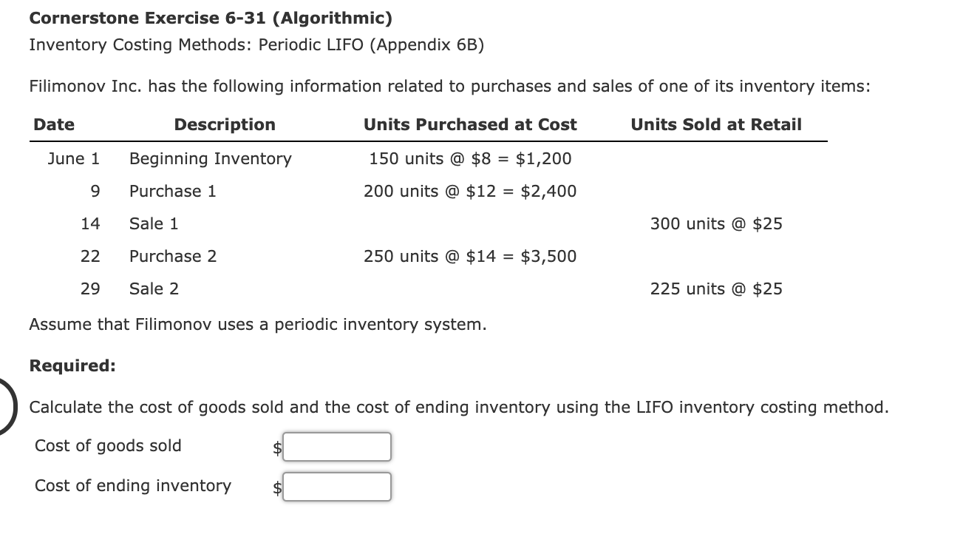
Task: Click the Cost of ending inventory input field
Action: [336, 486]
